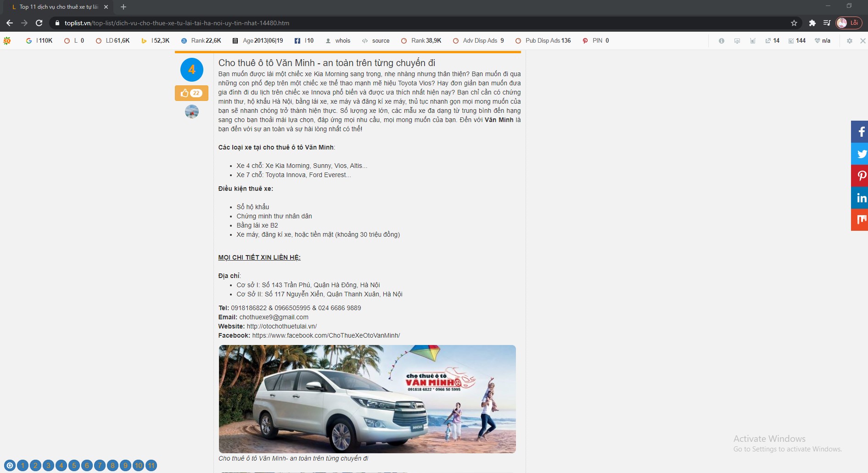Viewport: 868px width, 473px height.
Task: Bookmark this page with the star icon
Action: click(x=794, y=23)
